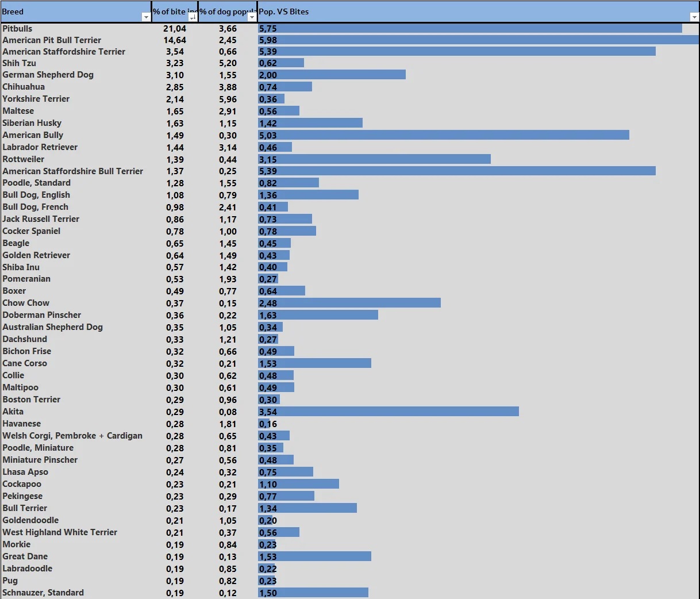Select the Golden Retriever cell
700x599 pixels.
(x=36, y=255)
